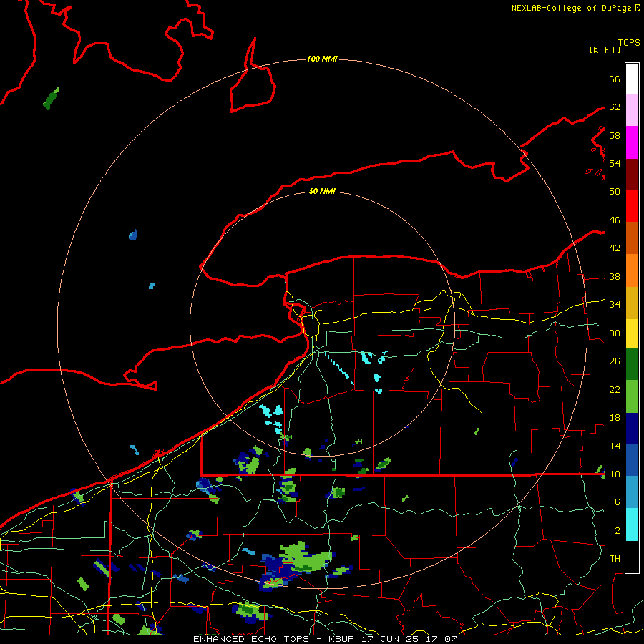
Task: Click the 50 legend value
Action: tap(615, 191)
